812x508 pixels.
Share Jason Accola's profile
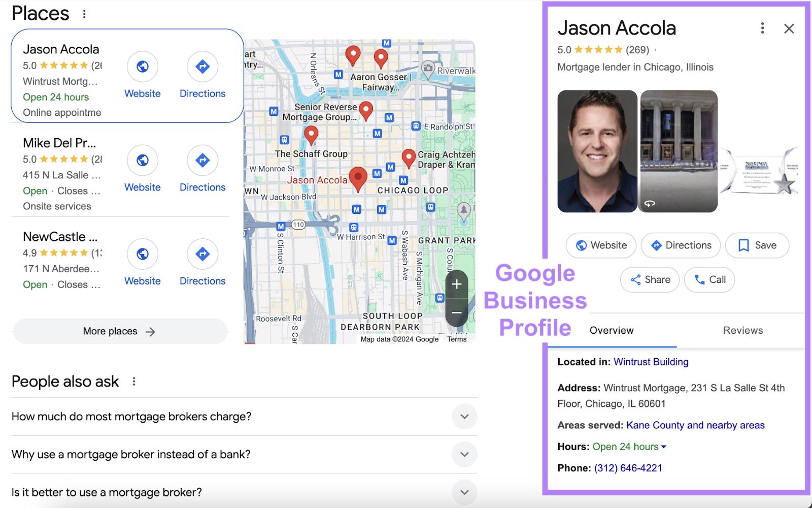(650, 279)
